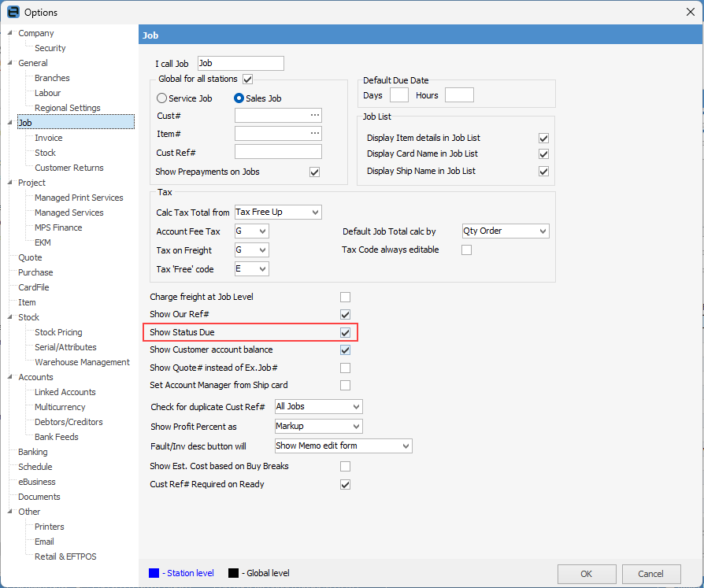Open Warehouse Management settings in tree
The image size is (704, 588).
click(82, 362)
